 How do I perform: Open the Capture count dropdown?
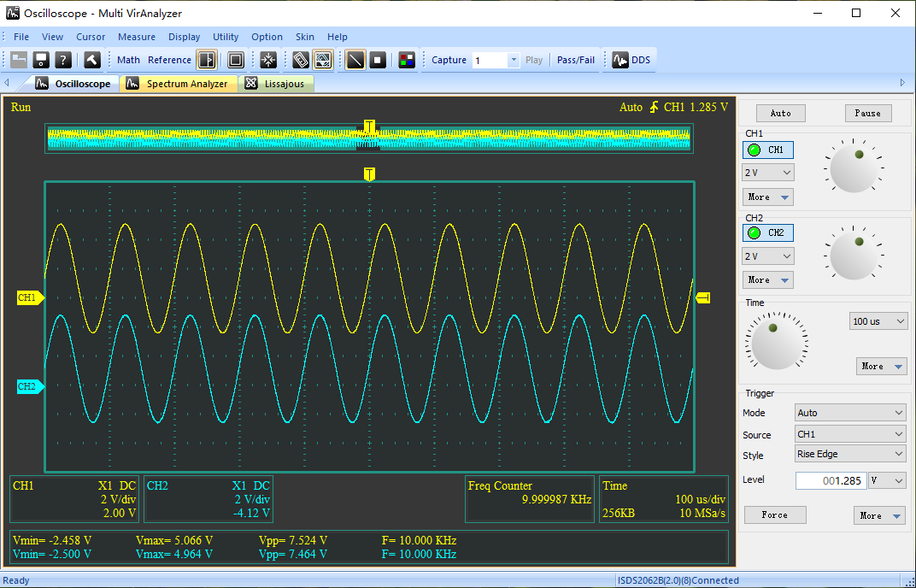514,60
